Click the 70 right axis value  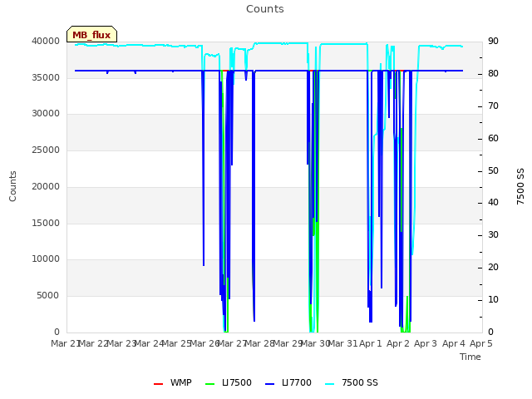493,106
